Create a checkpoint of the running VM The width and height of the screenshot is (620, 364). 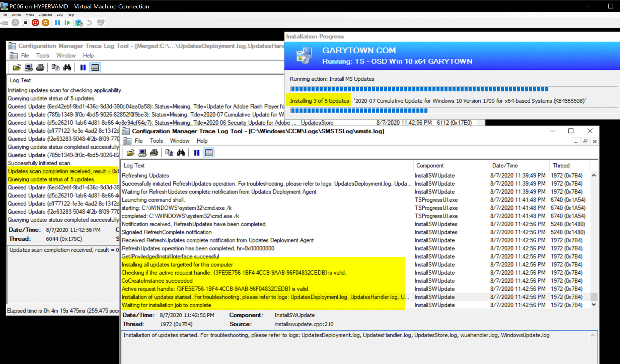point(79,23)
